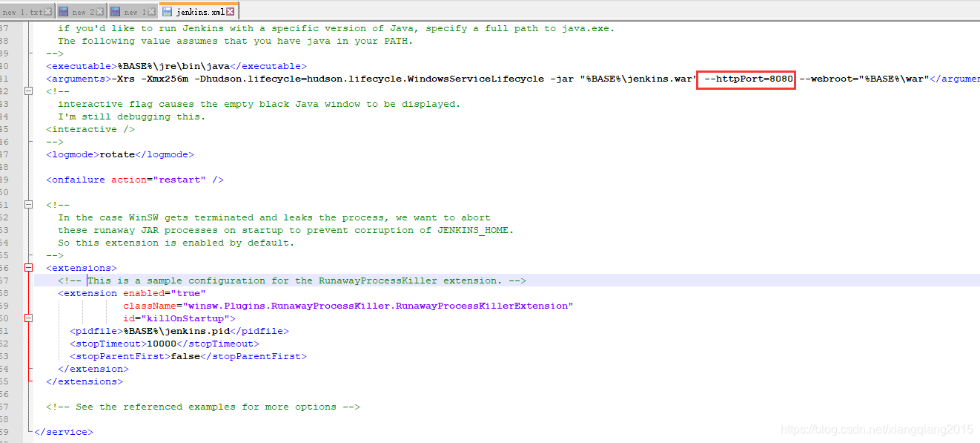Screen dimensions: 980x443
Task: Close the new 1.txt tab
Action: (48, 12)
